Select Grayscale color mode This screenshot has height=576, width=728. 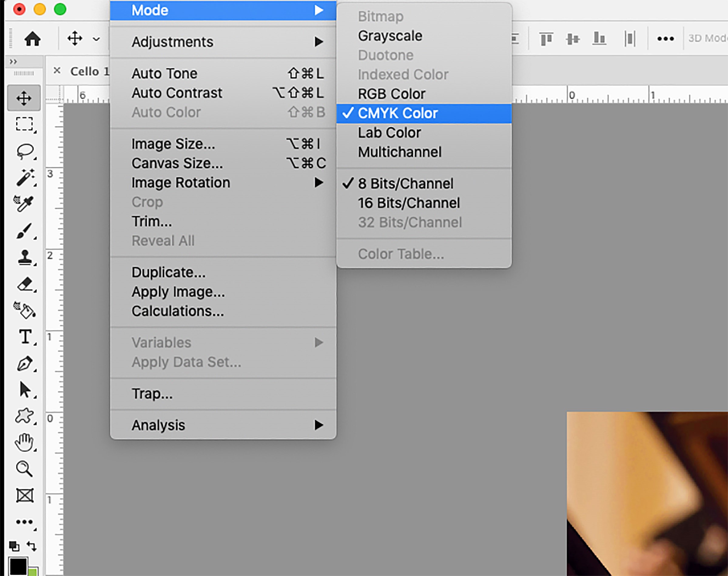tap(389, 36)
